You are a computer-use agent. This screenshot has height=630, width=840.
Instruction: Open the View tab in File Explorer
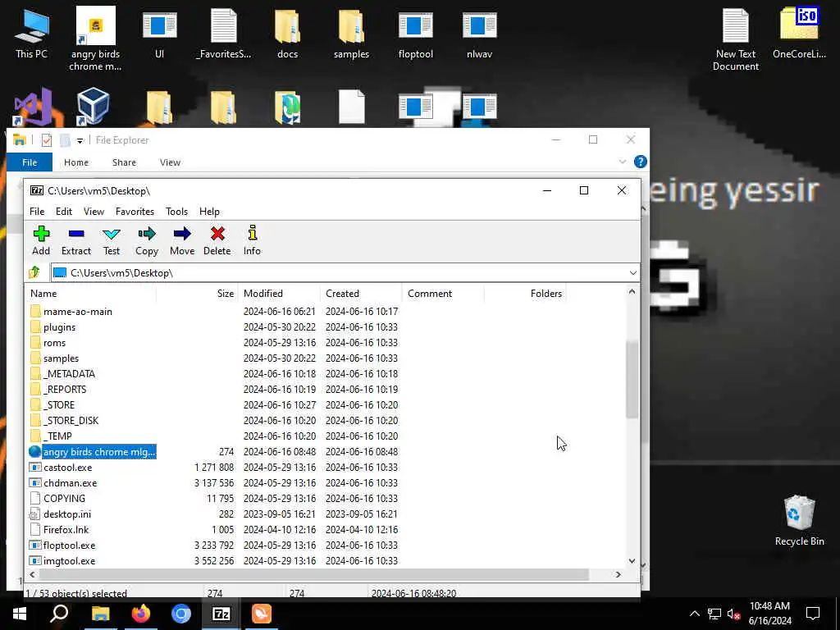[170, 162]
